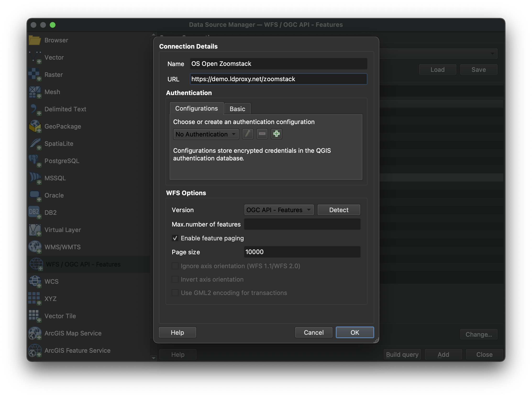Click sidebar scroll down arrow
The height and width of the screenshot is (397, 532).
(154, 358)
